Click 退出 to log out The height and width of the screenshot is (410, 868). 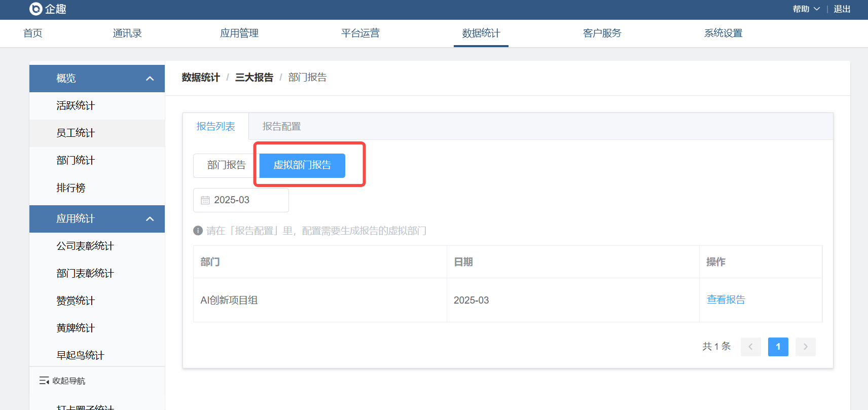(842, 9)
